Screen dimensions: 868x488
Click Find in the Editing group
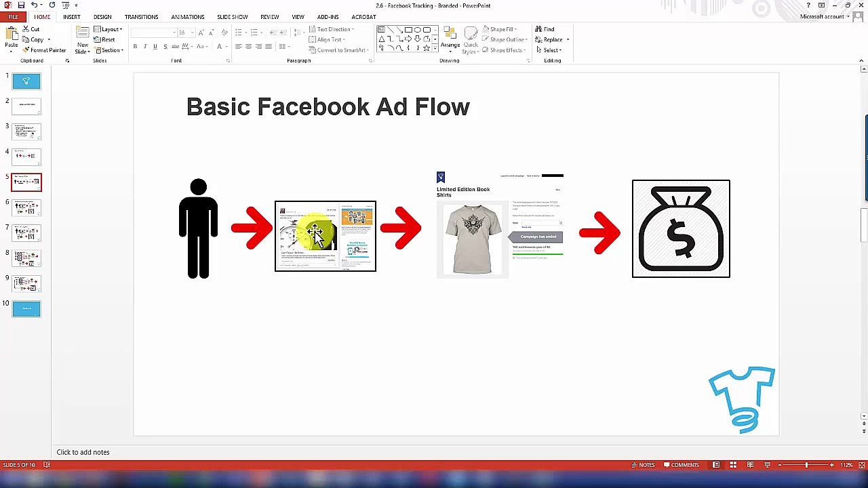[545, 29]
